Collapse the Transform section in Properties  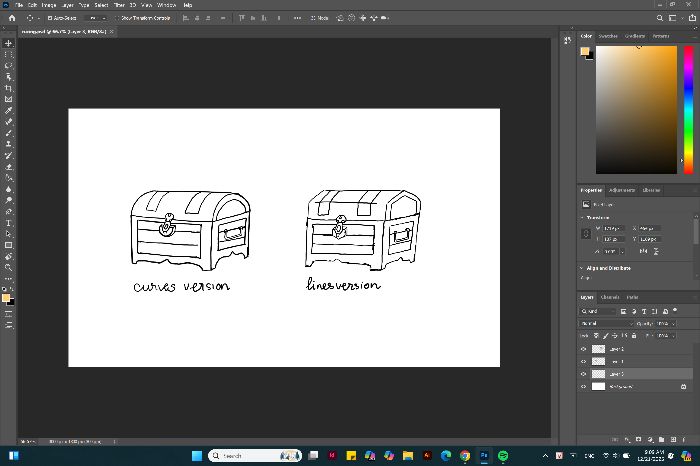(x=582, y=218)
